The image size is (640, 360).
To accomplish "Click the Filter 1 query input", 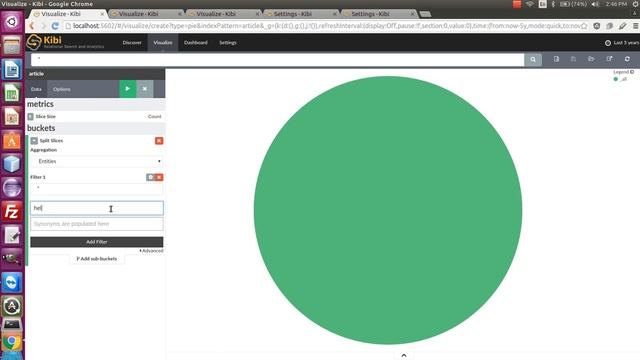I will [97, 188].
